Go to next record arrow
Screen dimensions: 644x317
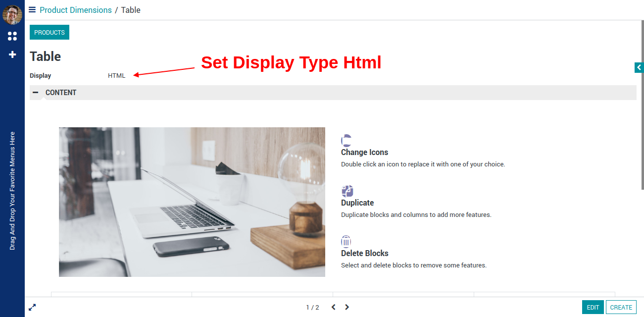(x=347, y=307)
